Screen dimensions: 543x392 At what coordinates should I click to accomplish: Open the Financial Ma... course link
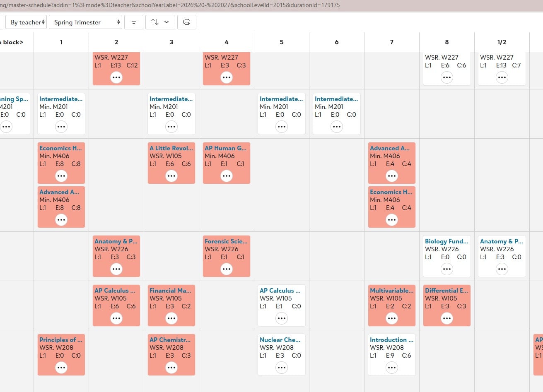click(x=170, y=291)
